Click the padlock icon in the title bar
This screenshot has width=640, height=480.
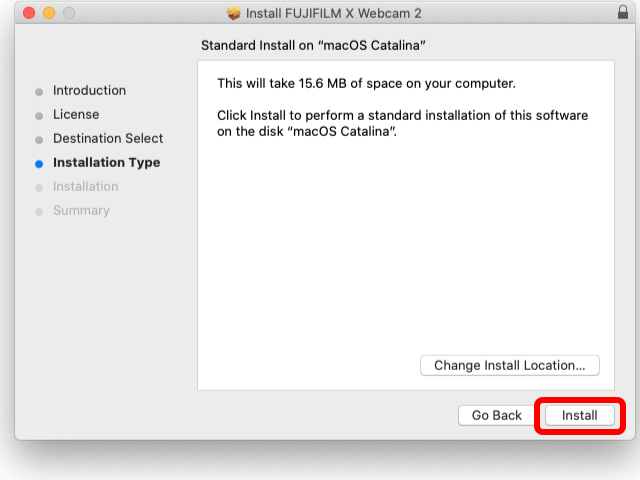click(x=623, y=12)
